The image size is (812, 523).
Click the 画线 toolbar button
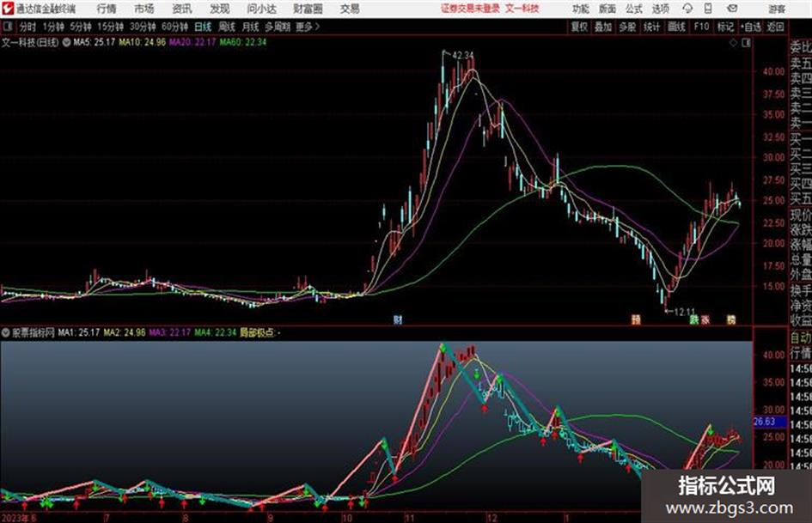(x=676, y=27)
